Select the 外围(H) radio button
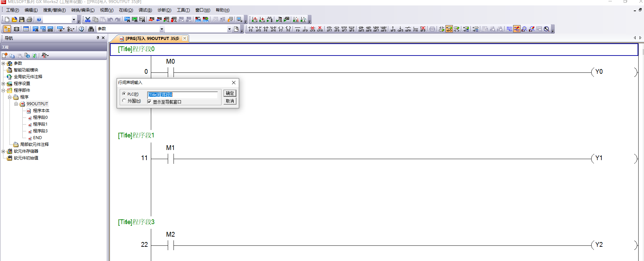 (x=124, y=101)
